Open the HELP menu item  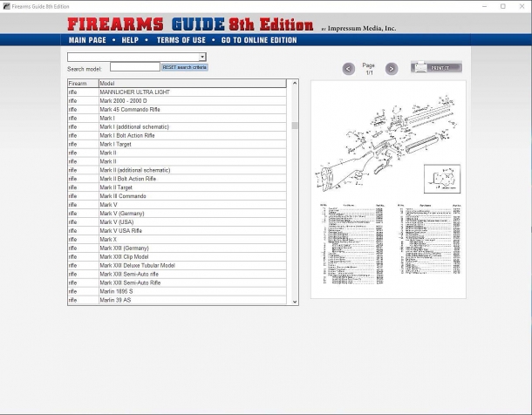point(130,40)
